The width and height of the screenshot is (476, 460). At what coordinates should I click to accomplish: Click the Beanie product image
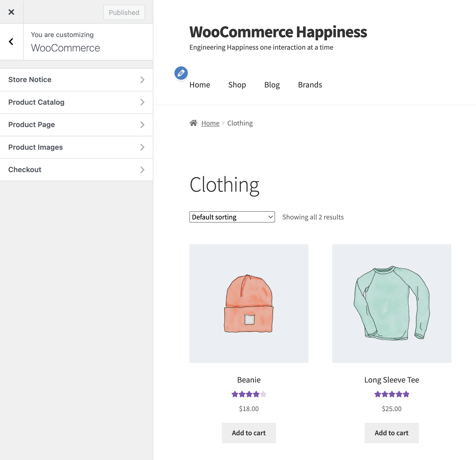point(249,304)
